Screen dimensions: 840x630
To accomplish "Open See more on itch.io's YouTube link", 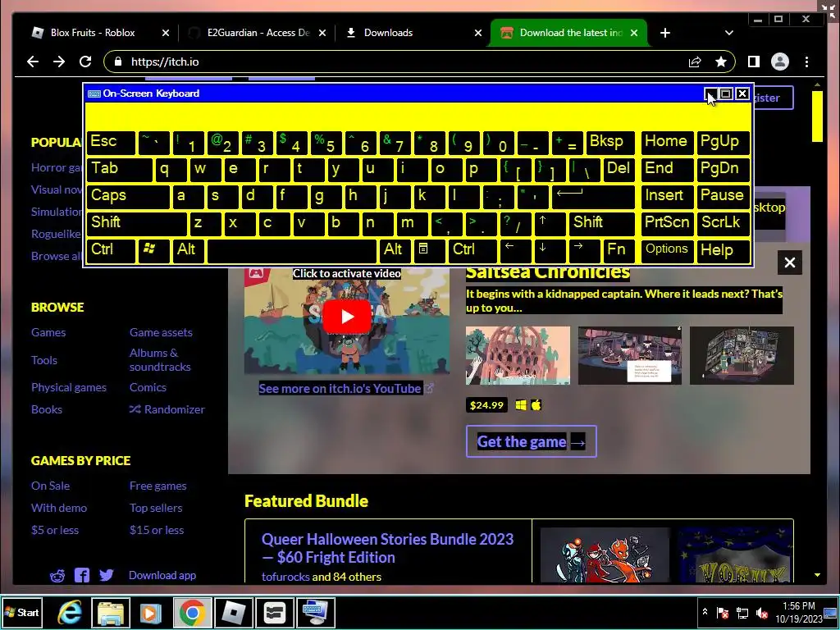I will tap(346, 388).
